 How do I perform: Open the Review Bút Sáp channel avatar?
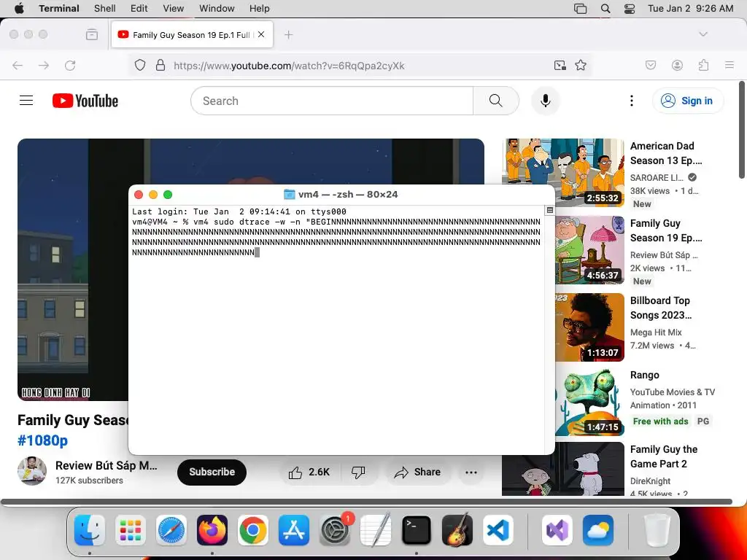coord(32,471)
